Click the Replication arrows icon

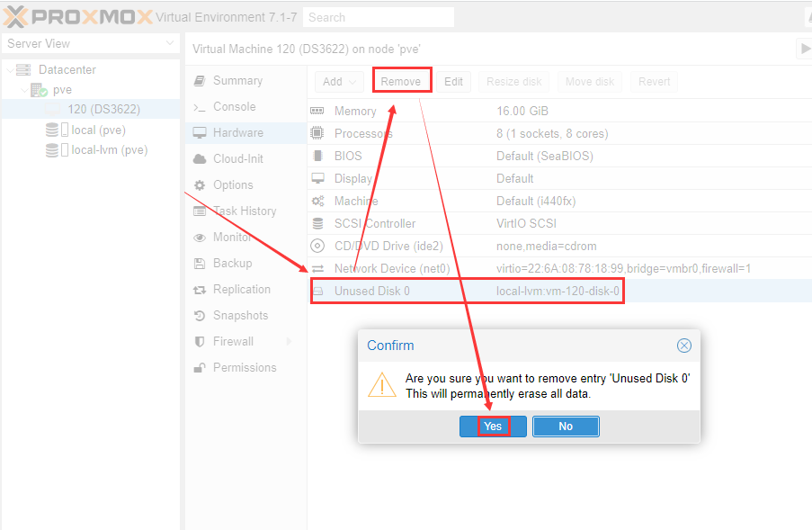pos(200,290)
